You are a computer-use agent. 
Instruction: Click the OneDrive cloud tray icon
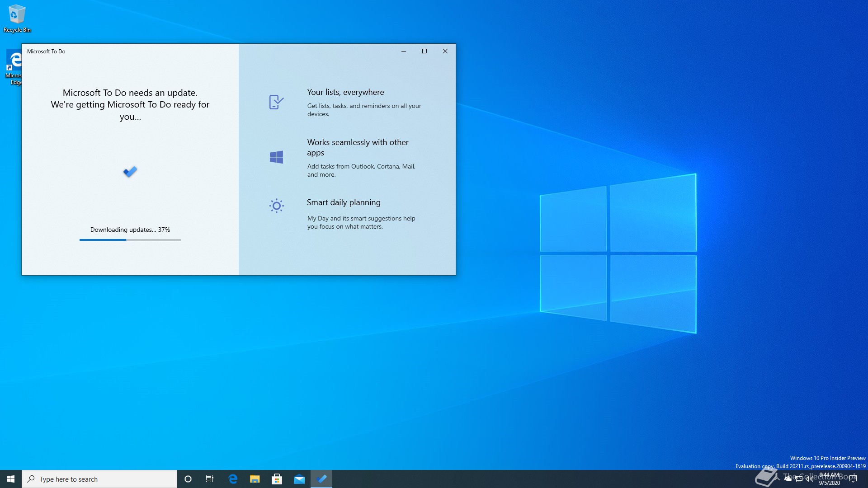pos(788,479)
